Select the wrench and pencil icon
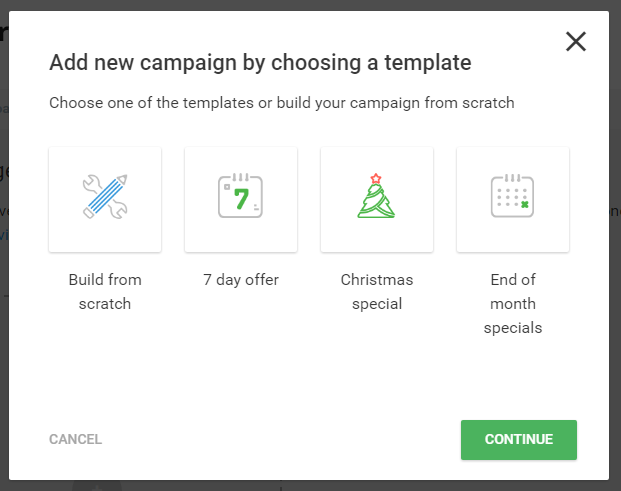Viewport: 621px width, 491px height. click(x=105, y=196)
